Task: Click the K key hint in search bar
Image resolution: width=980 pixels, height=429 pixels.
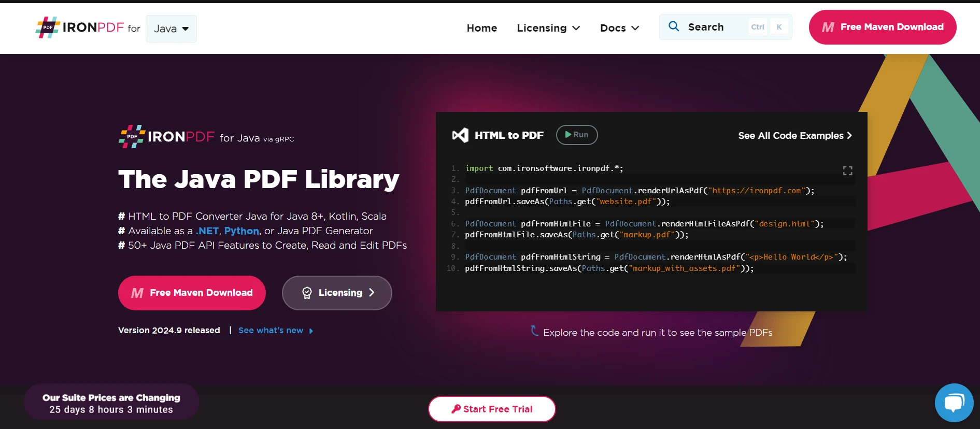Action: click(x=779, y=27)
